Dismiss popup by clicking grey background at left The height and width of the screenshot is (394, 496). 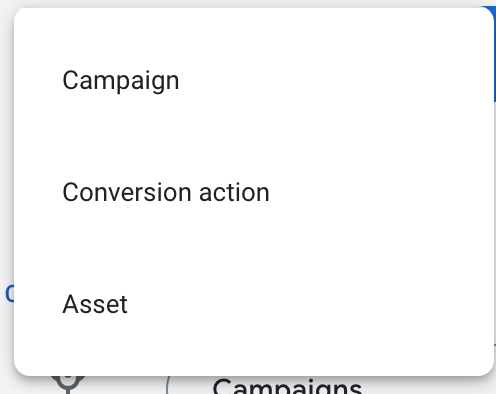6,167
